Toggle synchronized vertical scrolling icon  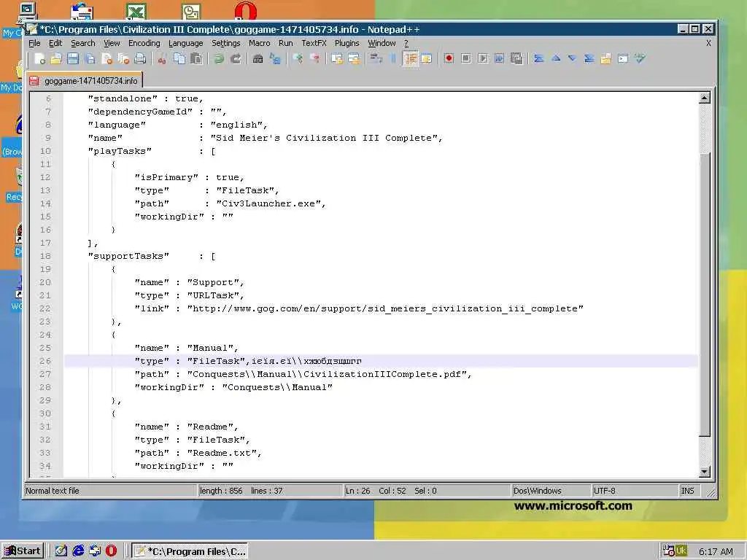coord(337,58)
